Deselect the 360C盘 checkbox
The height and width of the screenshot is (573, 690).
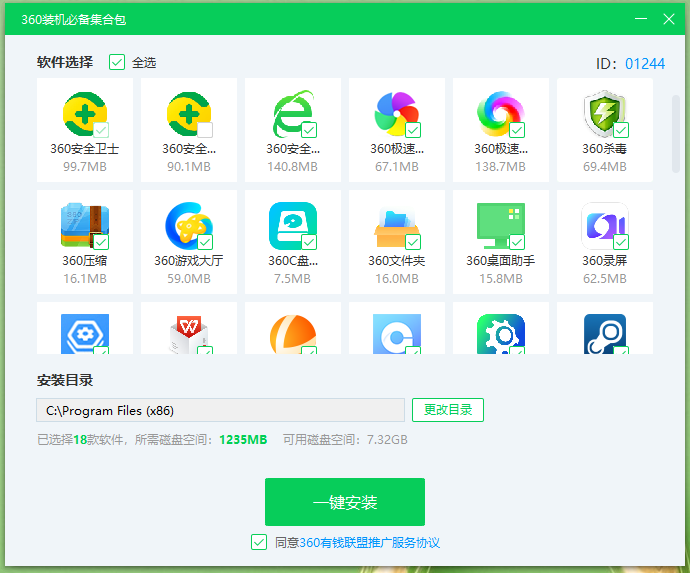309,242
